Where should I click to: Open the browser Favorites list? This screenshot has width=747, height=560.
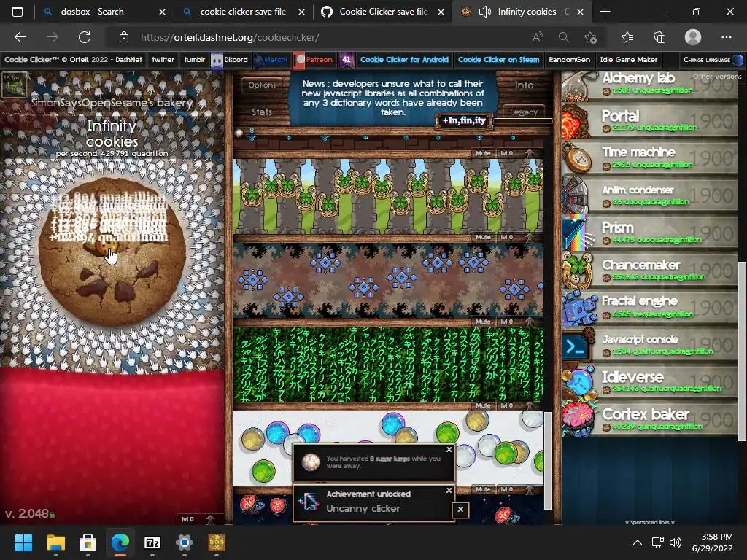[627, 37]
